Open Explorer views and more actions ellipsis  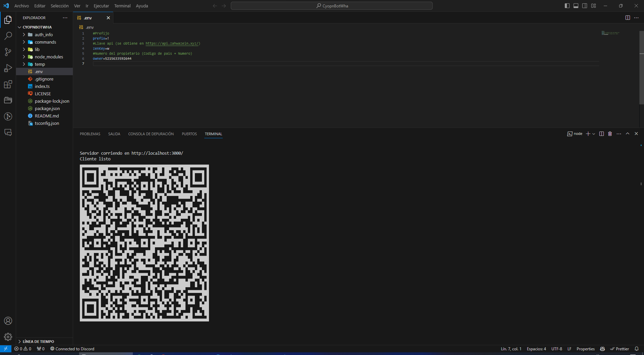tap(65, 18)
